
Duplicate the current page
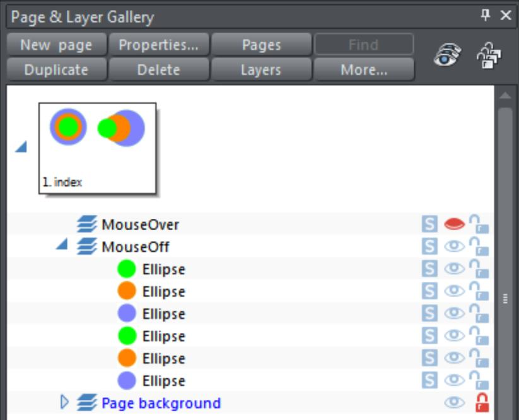56,70
